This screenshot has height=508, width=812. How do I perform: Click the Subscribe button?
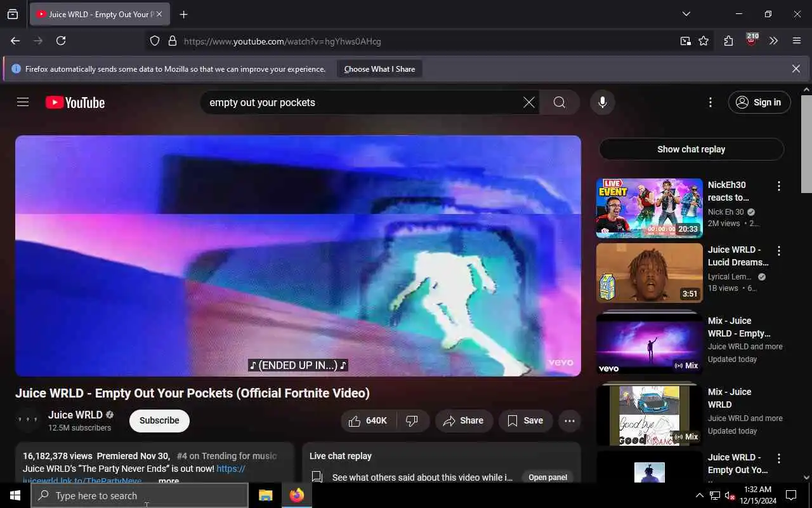point(159,420)
